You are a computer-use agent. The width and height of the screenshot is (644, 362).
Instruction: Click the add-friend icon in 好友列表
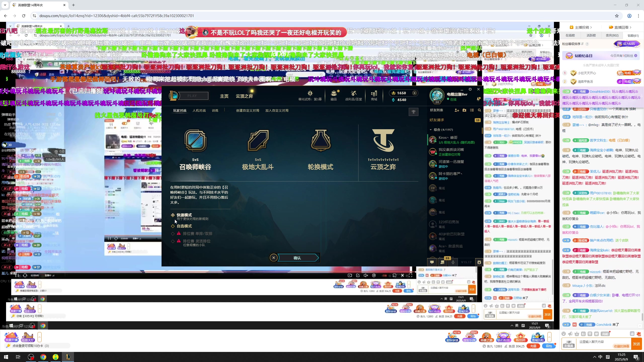[457, 110]
